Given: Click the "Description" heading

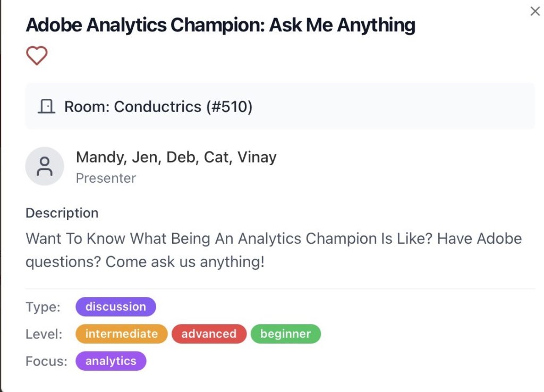Looking at the screenshot, I should 62,213.
